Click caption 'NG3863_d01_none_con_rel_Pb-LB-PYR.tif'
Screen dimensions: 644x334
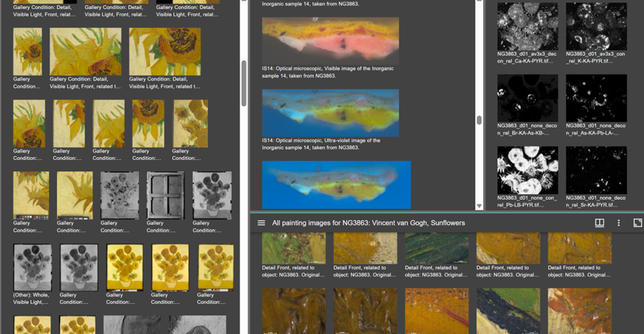[x=527, y=201]
